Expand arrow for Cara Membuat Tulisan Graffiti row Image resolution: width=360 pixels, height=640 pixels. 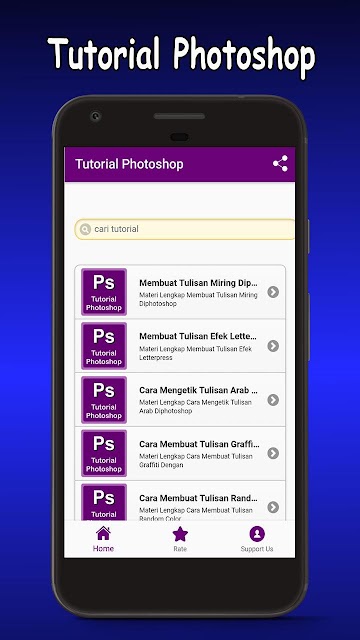273,453
